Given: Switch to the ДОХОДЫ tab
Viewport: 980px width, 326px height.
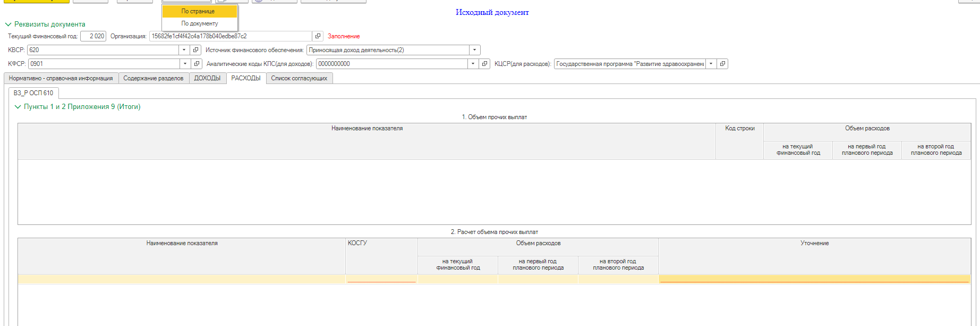Looking at the screenshot, I should 207,78.
